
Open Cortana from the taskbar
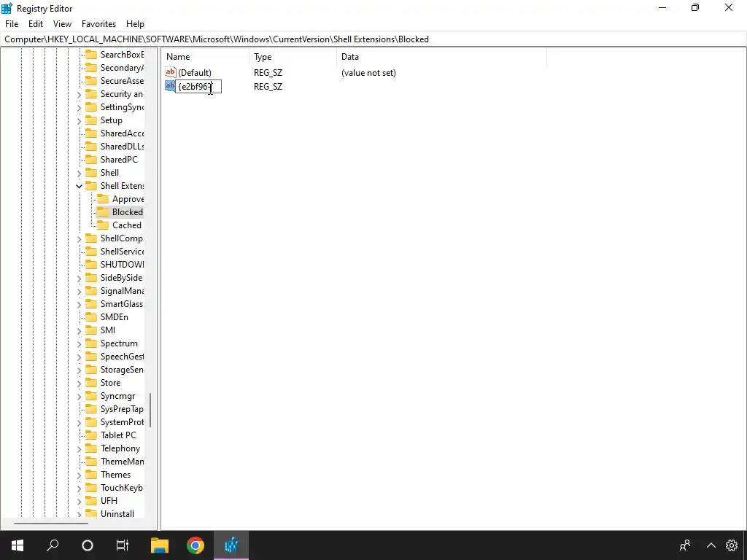[x=88, y=545]
